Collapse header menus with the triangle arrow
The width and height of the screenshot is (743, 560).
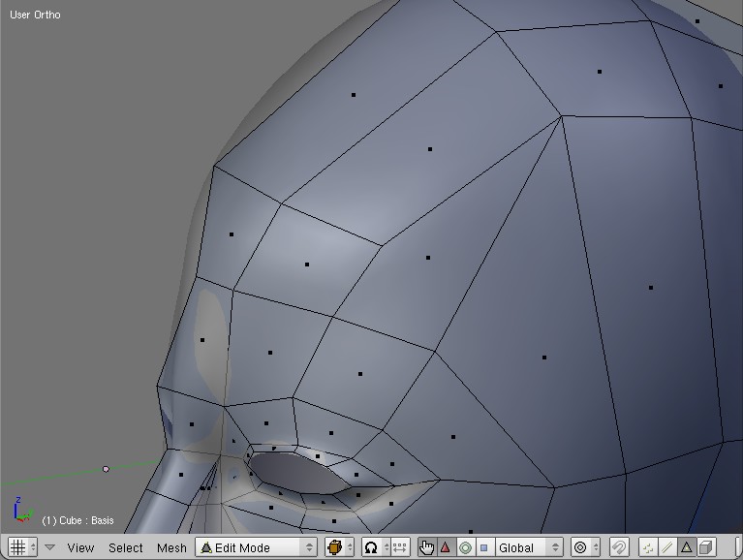pos(49,547)
